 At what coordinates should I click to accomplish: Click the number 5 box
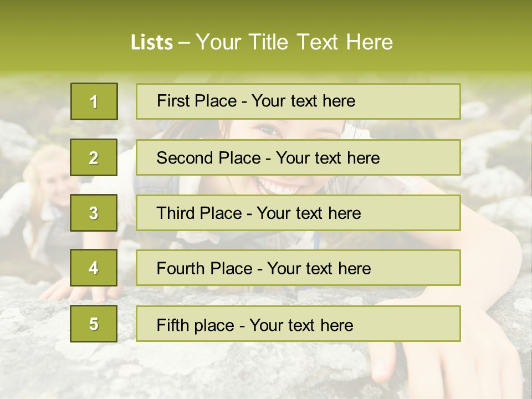point(94,323)
